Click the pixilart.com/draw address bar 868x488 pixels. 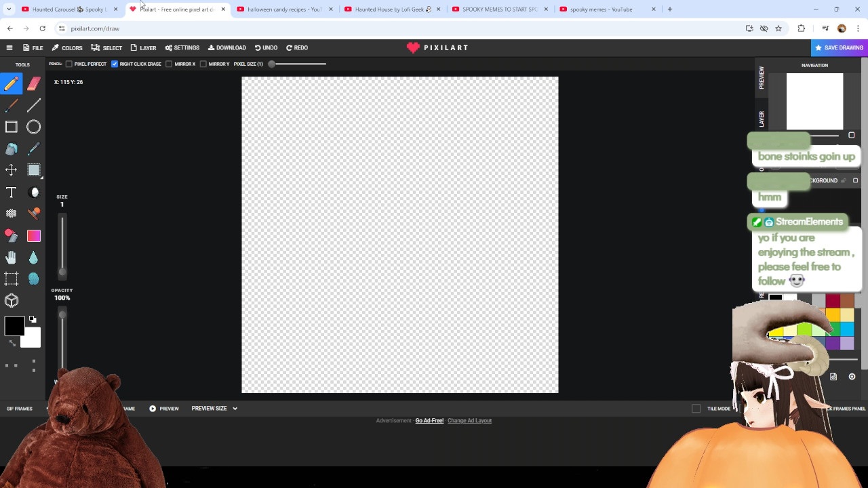(x=400, y=28)
